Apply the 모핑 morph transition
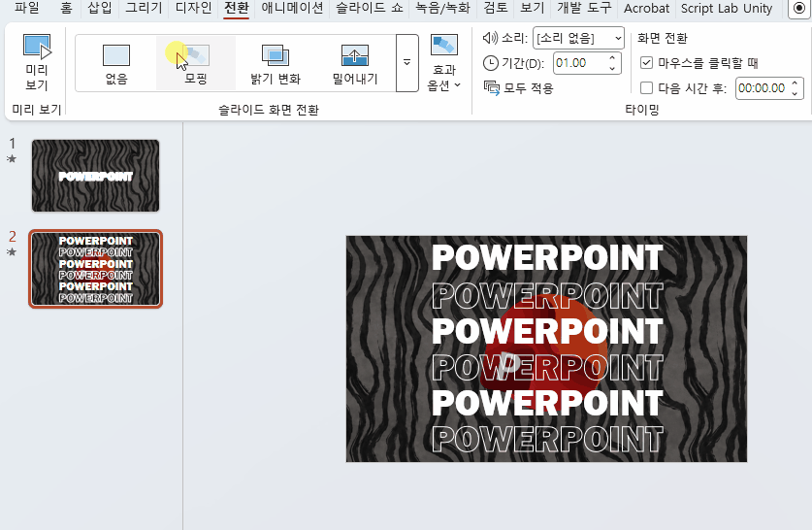The image size is (812, 530). pos(196,63)
